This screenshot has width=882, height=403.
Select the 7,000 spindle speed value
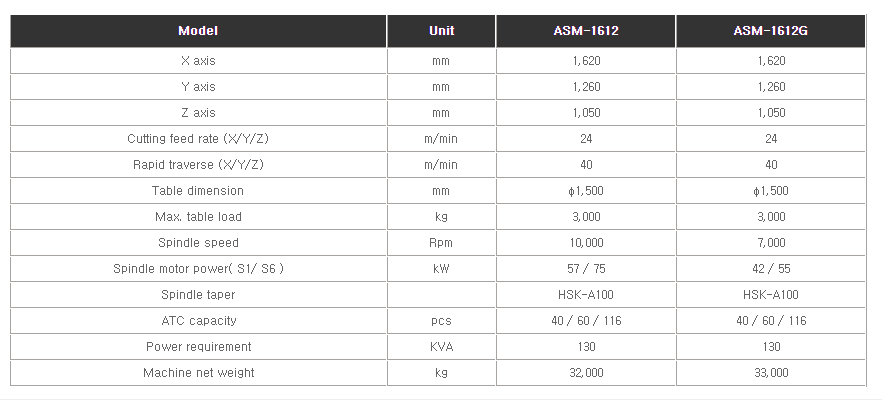771,243
